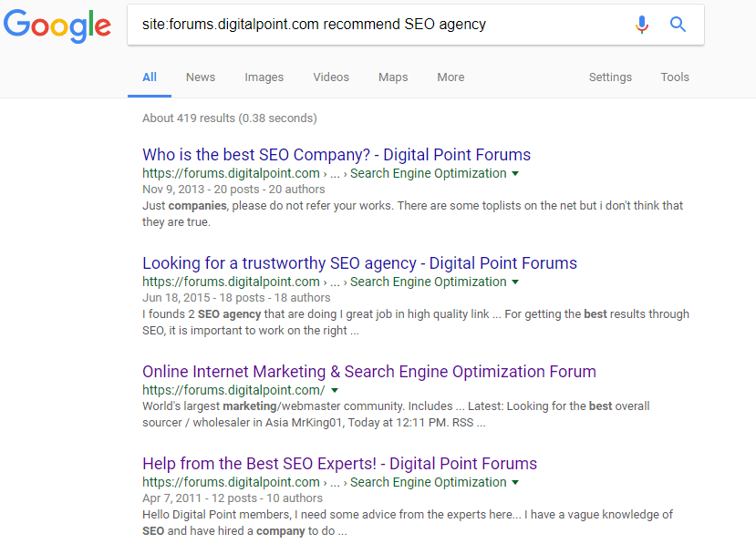Image resolution: width=756 pixels, height=544 pixels.
Task: Expand dropdown arrow beside forums.digitalpoint.com/ URL
Action: (335, 390)
